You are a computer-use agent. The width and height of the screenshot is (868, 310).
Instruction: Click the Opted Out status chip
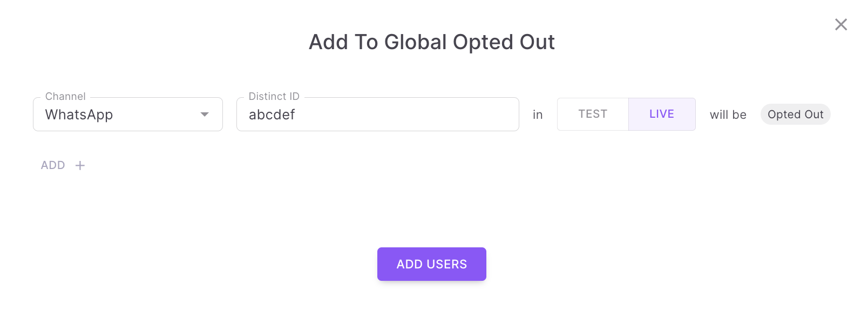pos(795,114)
